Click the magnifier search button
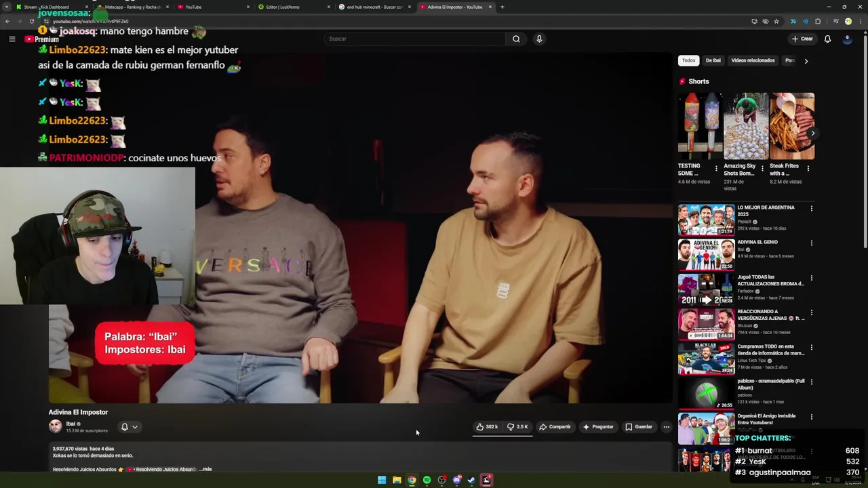The image size is (868, 488). 516,39
